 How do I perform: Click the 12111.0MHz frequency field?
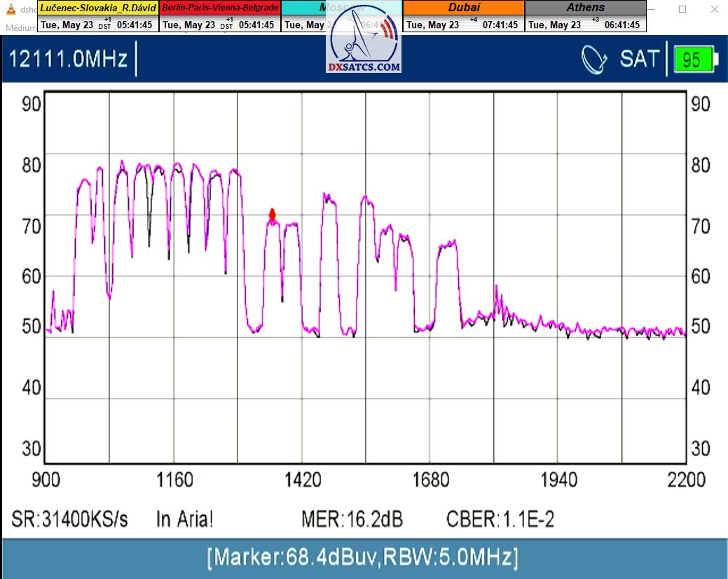point(68,60)
